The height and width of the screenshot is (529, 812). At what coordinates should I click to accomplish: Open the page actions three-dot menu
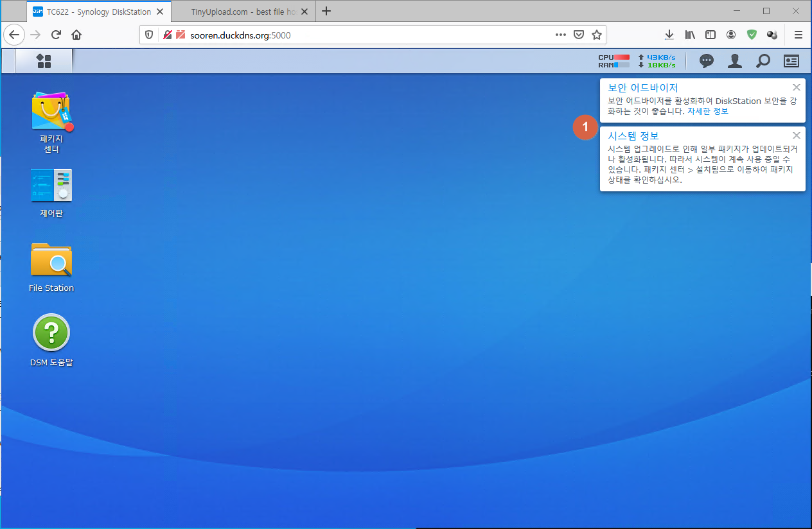[561, 35]
